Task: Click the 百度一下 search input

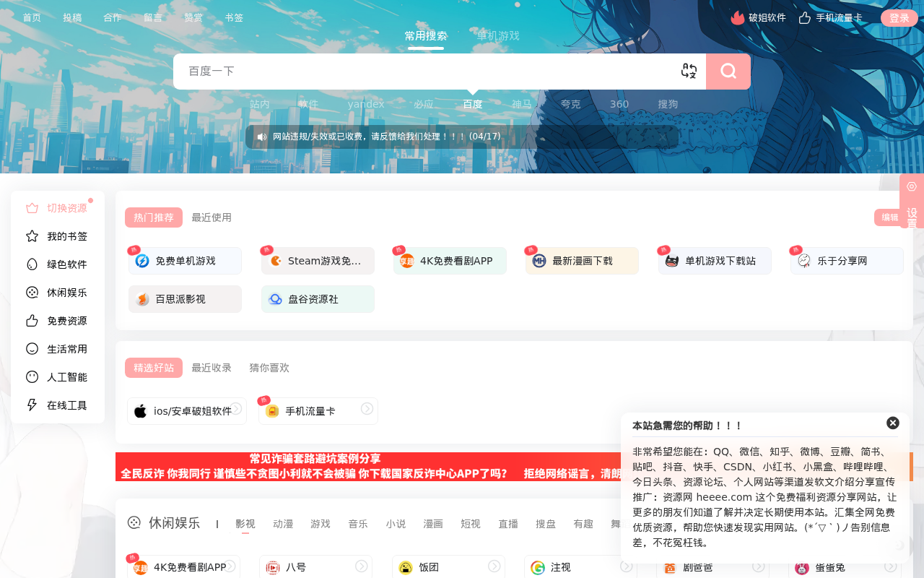Action: tap(426, 71)
